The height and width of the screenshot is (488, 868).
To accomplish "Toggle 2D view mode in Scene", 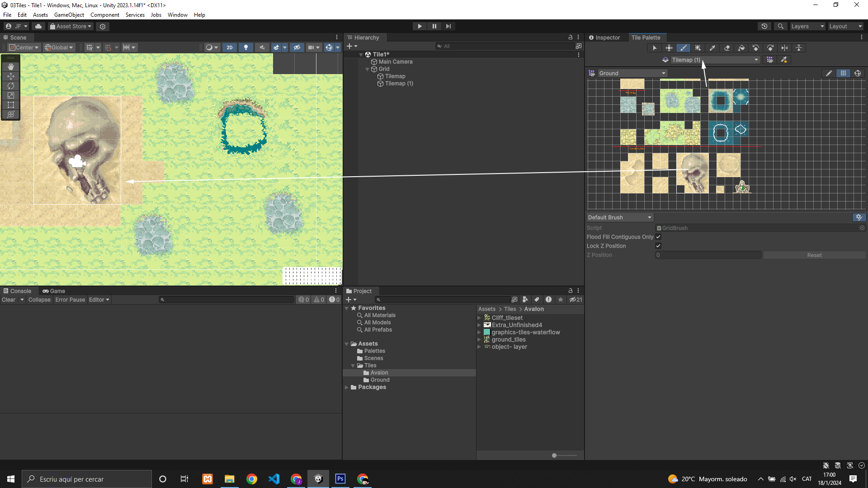I will [x=230, y=47].
